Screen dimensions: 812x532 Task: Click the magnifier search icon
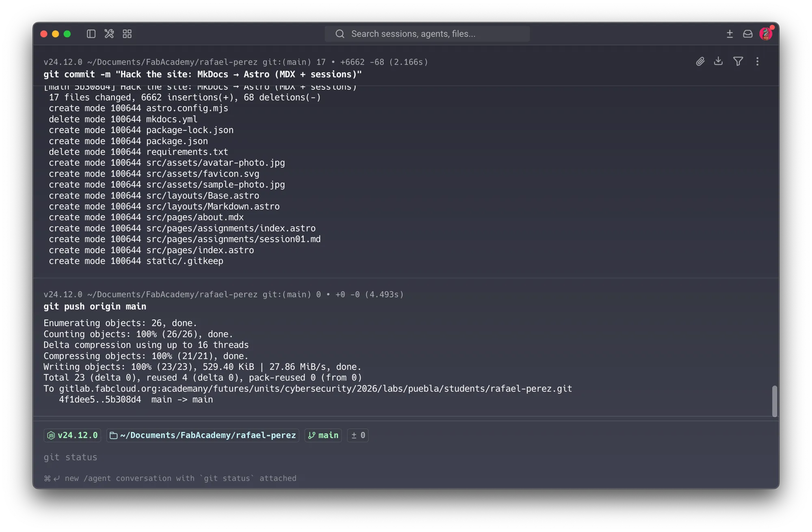pos(340,34)
